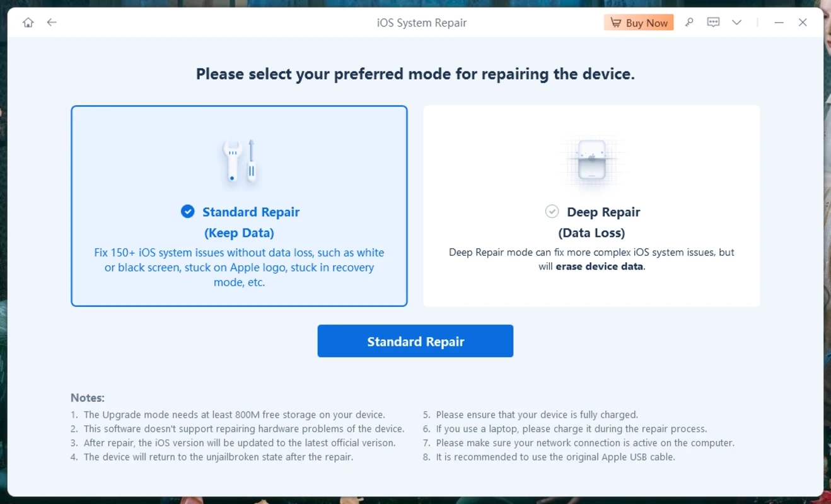831x504 pixels.
Task: Choose the '(Keep Data)' mode label
Action: click(x=239, y=233)
